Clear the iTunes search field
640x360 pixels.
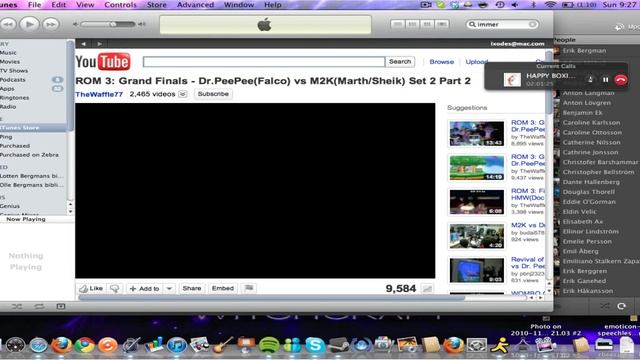pos(532,24)
